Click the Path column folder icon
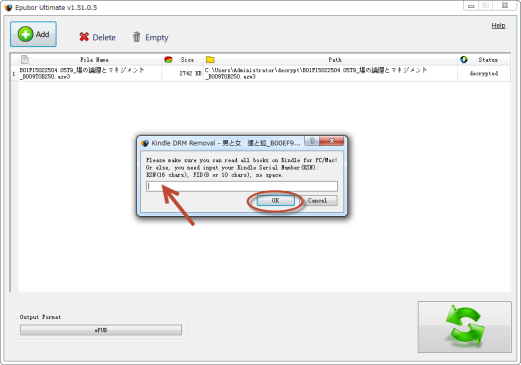This screenshot has width=521, height=365. point(210,60)
